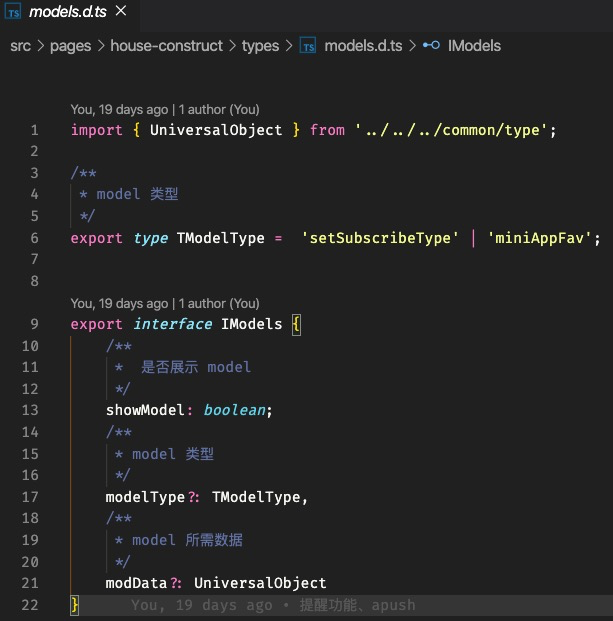Close the models.d.ts editor tab
The height and width of the screenshot is (621, 613).
coord(121,11)
